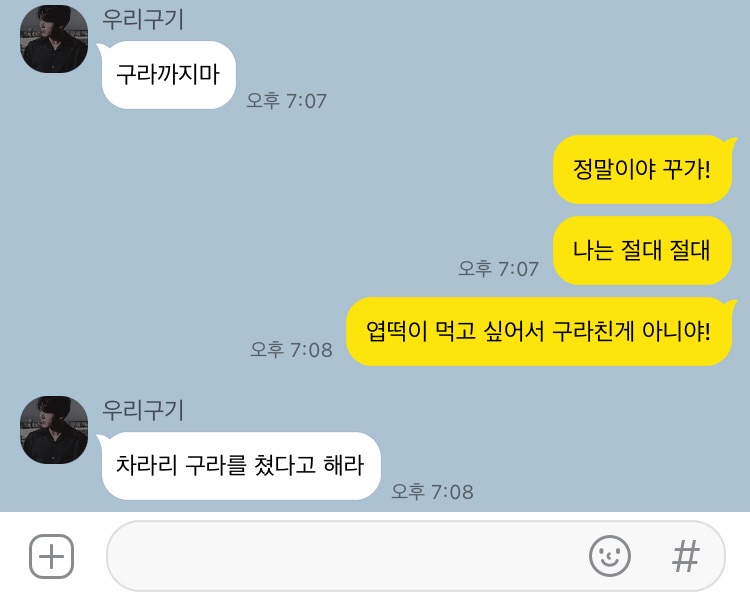Viewport: 750px width, 599px height.
Task: Click the message input field
Action: [416, 556]
